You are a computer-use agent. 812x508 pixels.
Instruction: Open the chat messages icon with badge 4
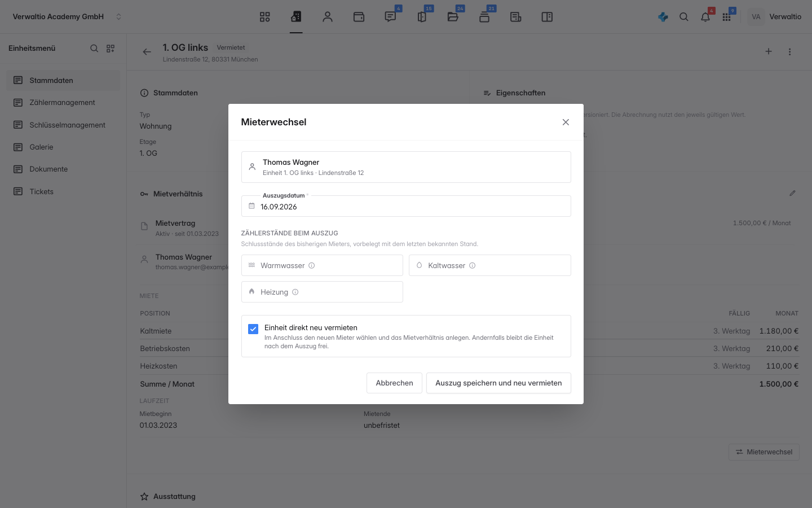[x=390, y=17]
